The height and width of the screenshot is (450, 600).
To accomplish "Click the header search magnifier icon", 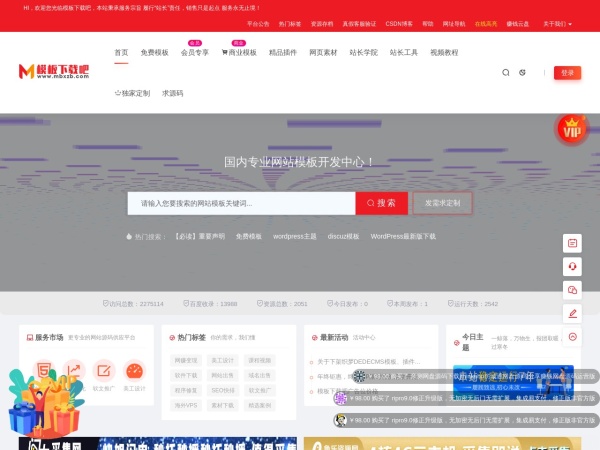I will (505, 73).
